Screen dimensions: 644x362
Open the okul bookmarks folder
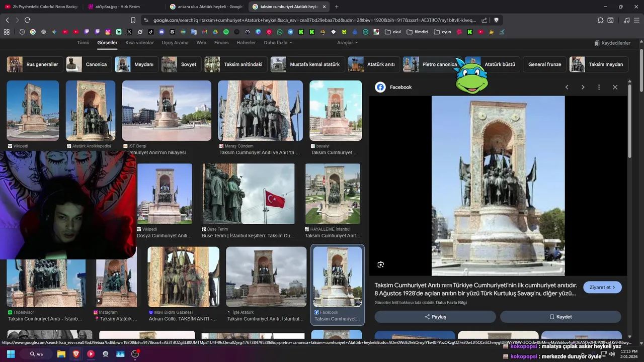(393, 32)
